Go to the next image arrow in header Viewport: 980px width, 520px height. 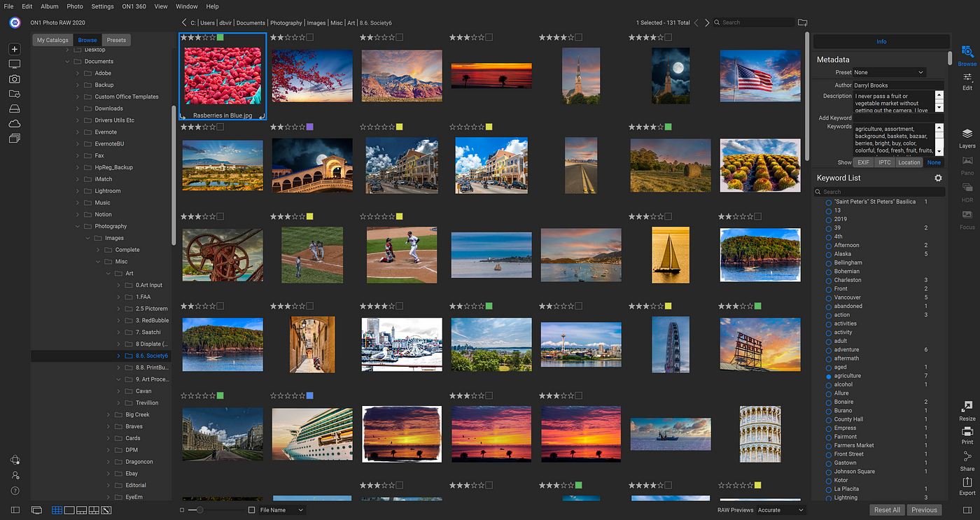point(707,22)
